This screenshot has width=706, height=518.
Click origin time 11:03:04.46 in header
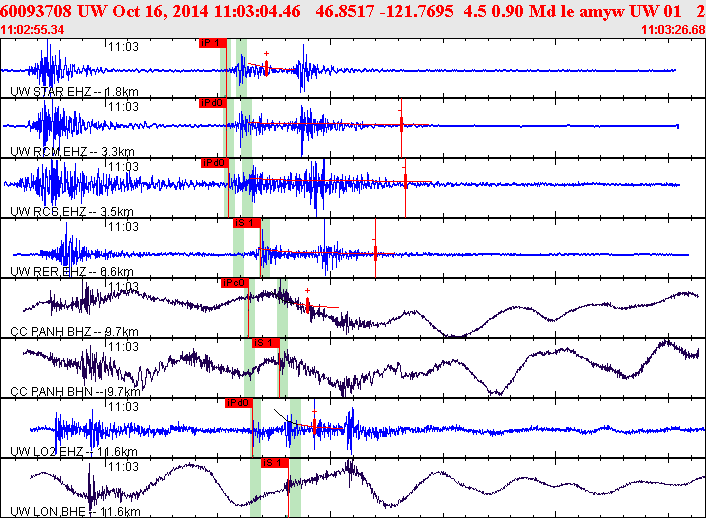[x=257, y=11]
